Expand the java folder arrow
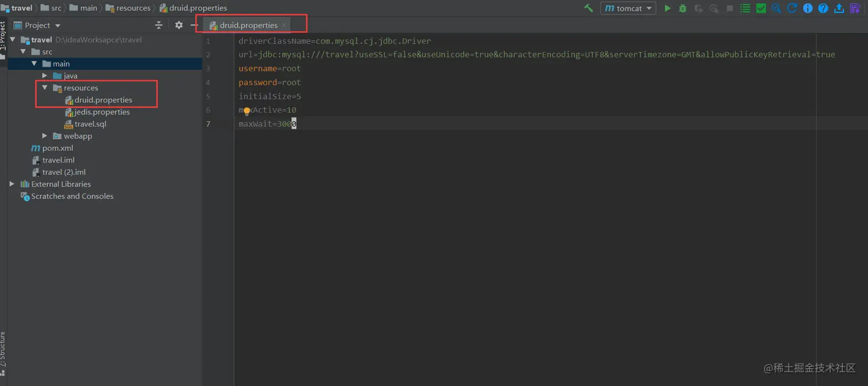The width and height of the screenshot is (868, 386). pos(45,76)
